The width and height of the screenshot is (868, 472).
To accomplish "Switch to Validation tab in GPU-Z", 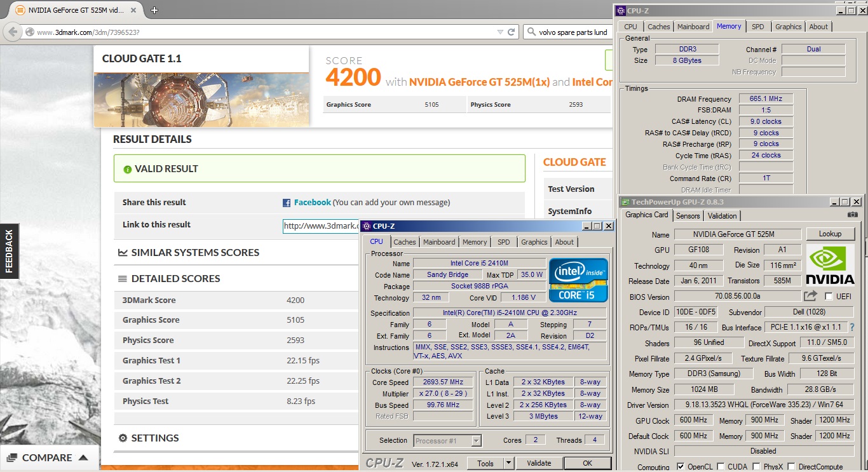I will point(722,216).
